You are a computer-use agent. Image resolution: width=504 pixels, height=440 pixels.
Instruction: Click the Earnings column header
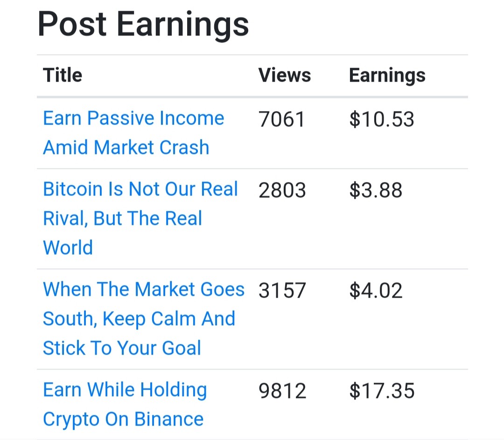pyautogui.click(x=387, y=76)
